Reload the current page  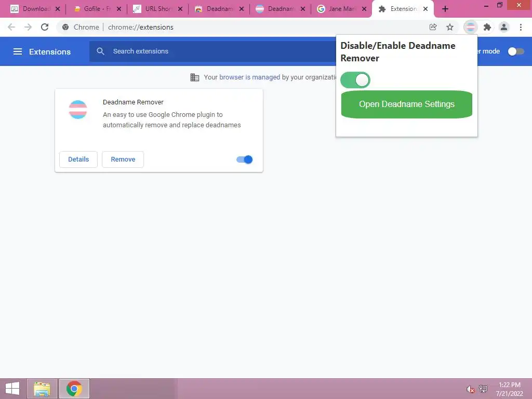[x=45, y=27]
